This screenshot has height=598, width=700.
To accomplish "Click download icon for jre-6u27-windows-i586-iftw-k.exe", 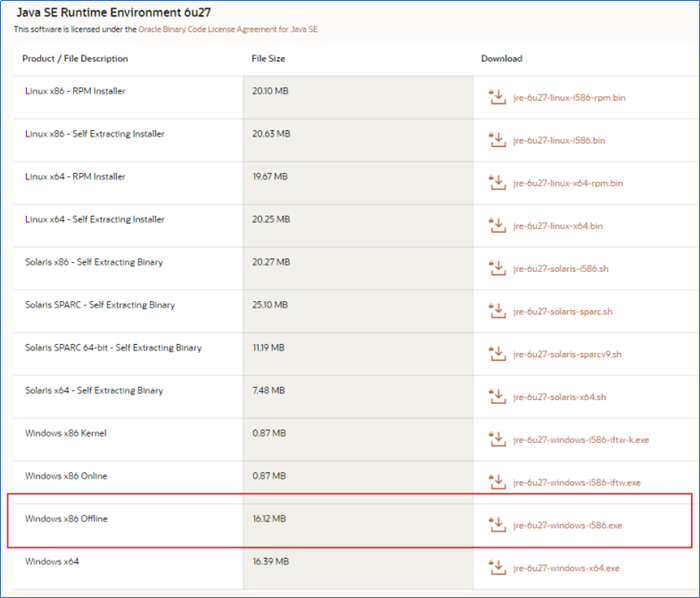I will pyautogui.click(x=497, y=440).
